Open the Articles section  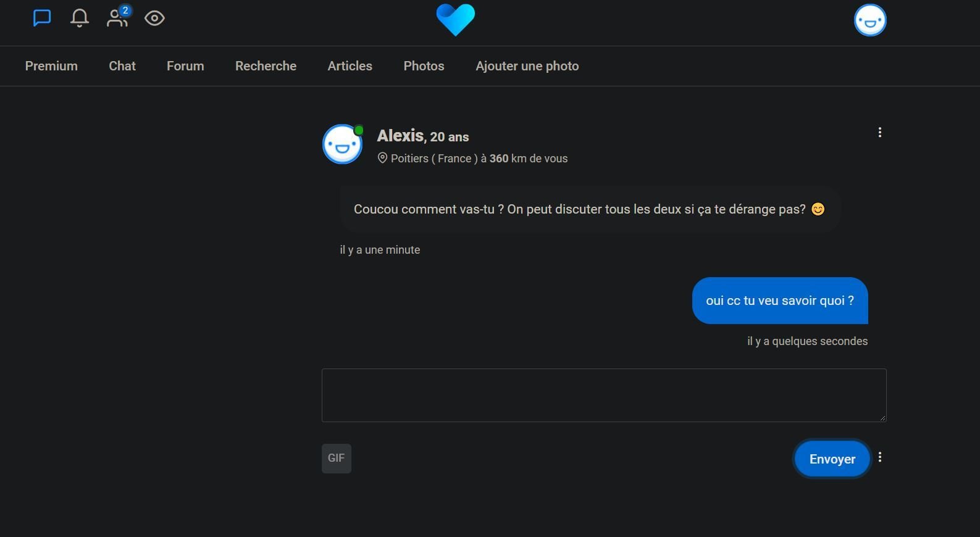350,66
